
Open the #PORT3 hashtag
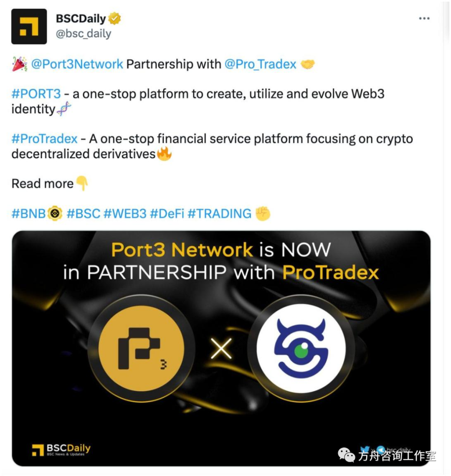tap(36, 94)
